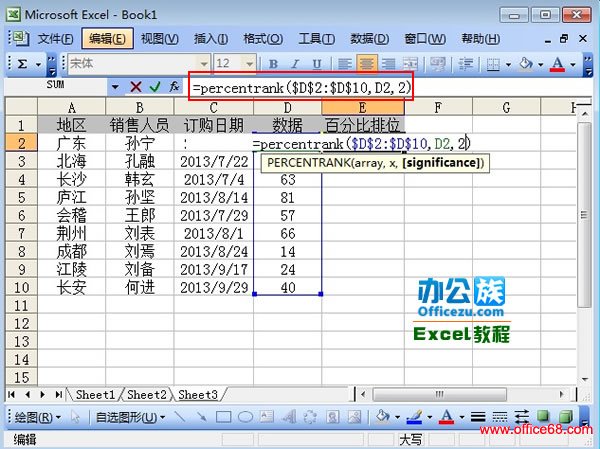Open the font size dropdown showing 12
Image resolution: width=600 pixels, height=449 pixels.
[x=249, y=64]
